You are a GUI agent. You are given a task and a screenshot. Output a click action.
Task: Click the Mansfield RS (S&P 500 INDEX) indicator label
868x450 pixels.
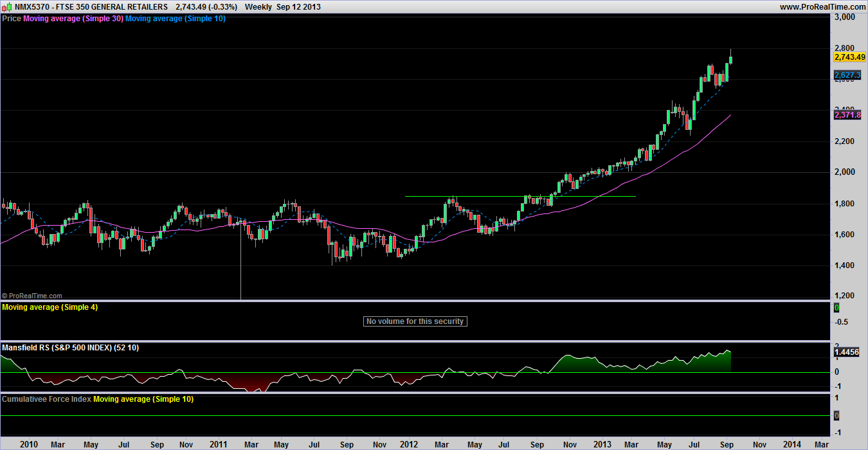(70, 348)
